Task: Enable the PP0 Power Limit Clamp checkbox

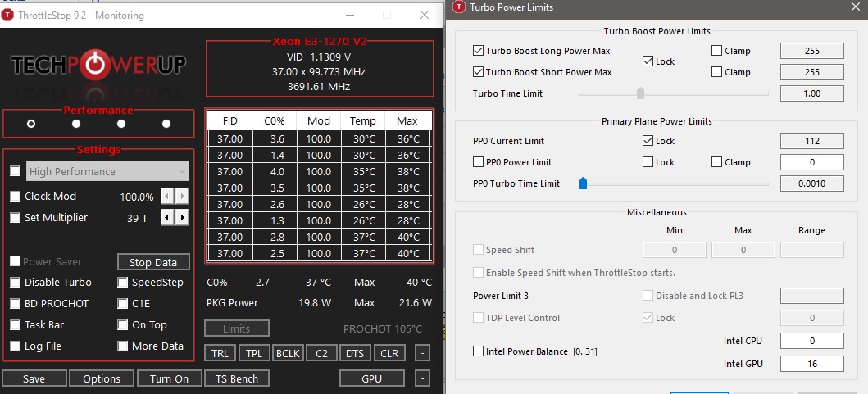Action: click(x=716, y=162)
